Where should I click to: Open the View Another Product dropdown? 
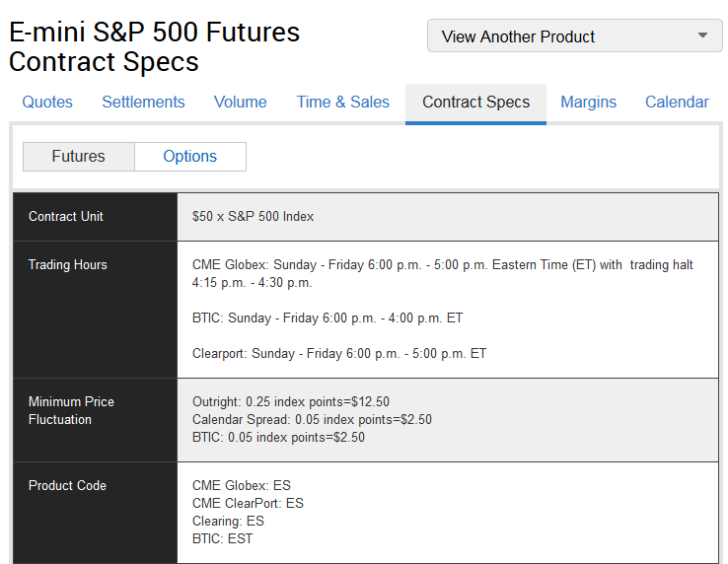(x=574, y=35)
